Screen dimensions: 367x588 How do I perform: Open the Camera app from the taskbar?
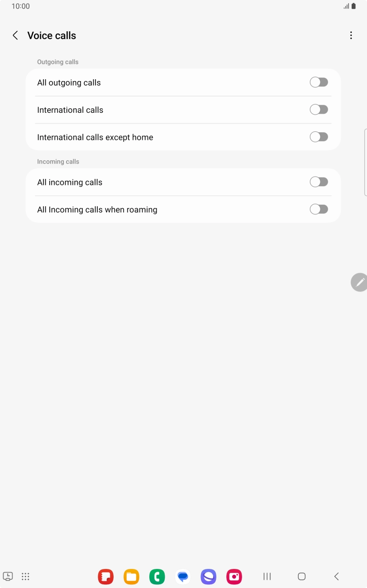234,576
